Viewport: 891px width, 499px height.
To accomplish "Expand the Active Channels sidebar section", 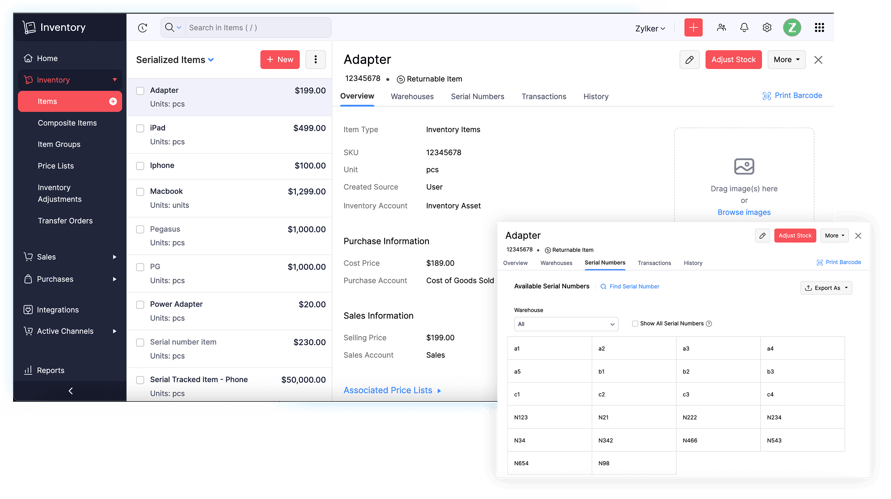I will click(114, 331).
